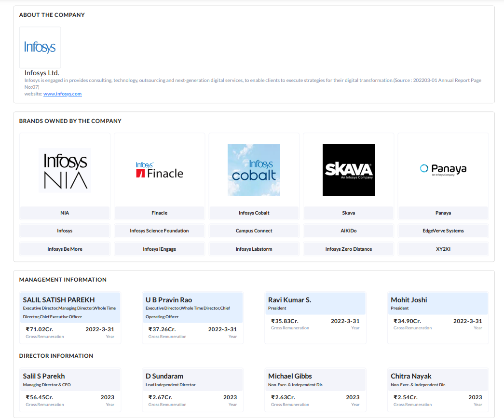Click the MANAGEMENT INFORMATION heading

pos(63,280)
